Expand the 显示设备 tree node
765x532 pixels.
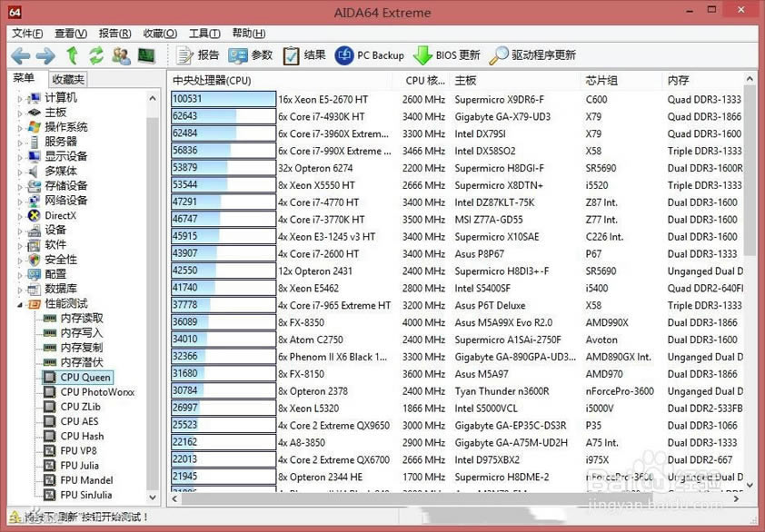[20, 157]
